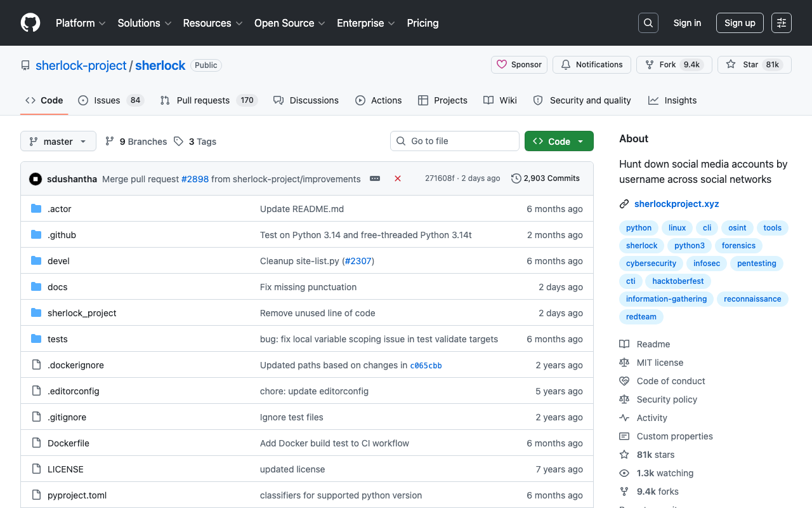
Task: Click the Notifications button
Action: click(x=592, y=65)
